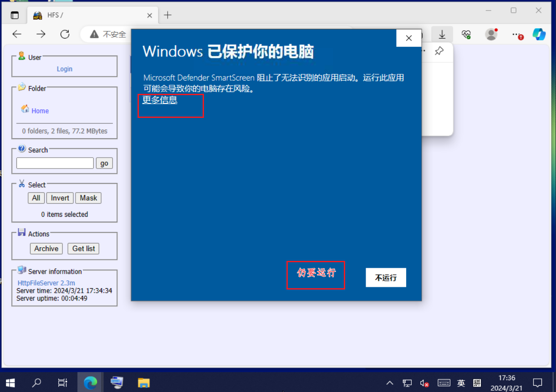This screenshot has width=556, height=392.
Task: Click the Login link in User panel
Action: (65, 69)
